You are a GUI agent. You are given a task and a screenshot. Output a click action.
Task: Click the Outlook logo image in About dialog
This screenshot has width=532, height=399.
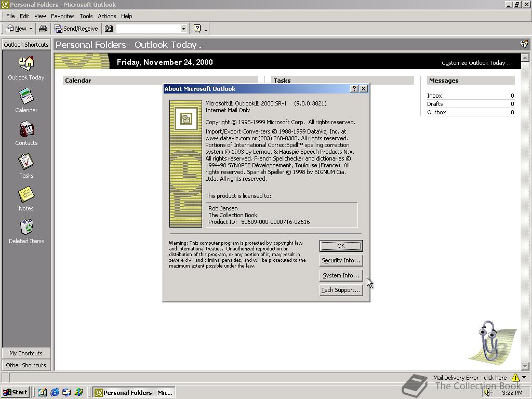185,164
